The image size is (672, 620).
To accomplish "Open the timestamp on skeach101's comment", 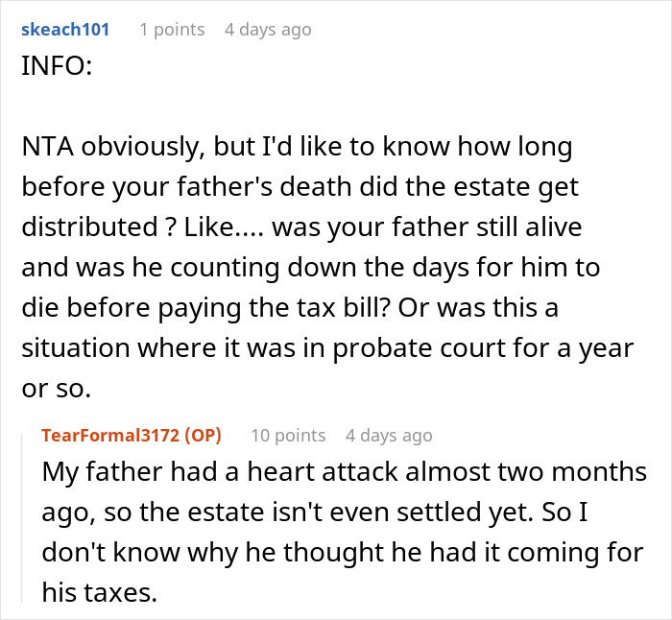I will click(268, 30).
